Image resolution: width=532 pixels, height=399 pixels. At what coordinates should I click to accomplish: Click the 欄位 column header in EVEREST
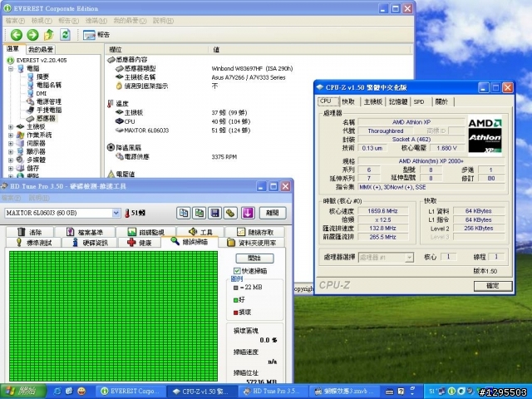156,50
